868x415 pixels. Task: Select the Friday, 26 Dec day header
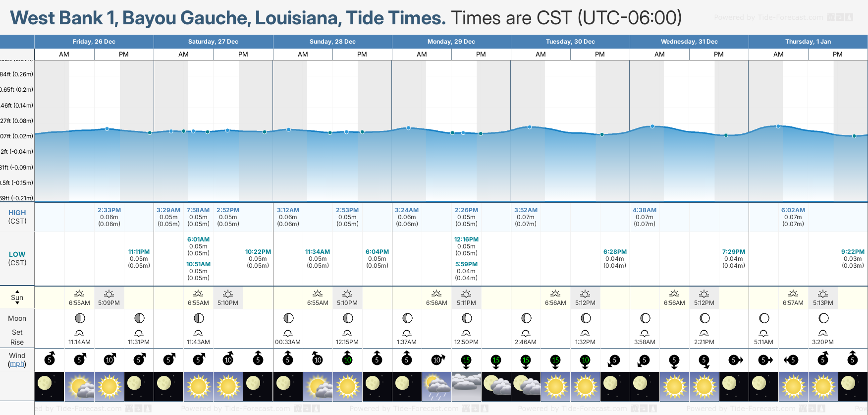pyautogui.click(x=94, y=42)
